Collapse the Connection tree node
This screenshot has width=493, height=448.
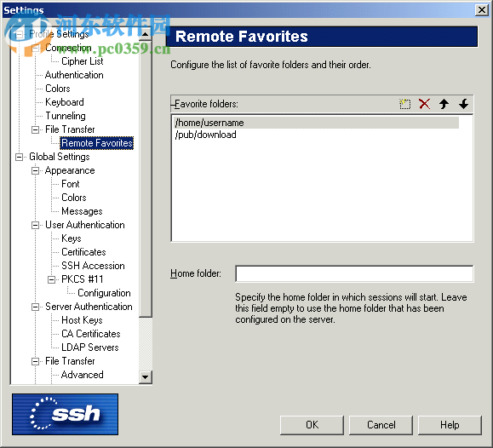36,48
